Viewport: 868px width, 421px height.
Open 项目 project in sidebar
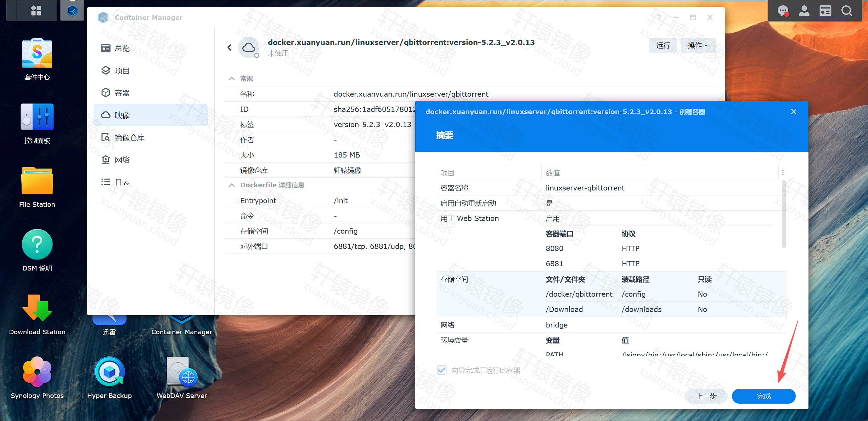coord(151,70)
